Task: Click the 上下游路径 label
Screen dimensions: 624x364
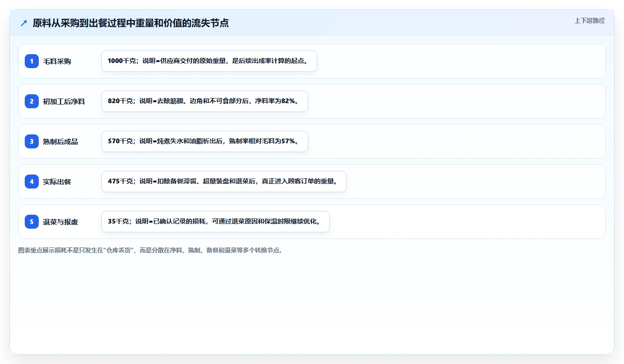Action: [589, 21]
